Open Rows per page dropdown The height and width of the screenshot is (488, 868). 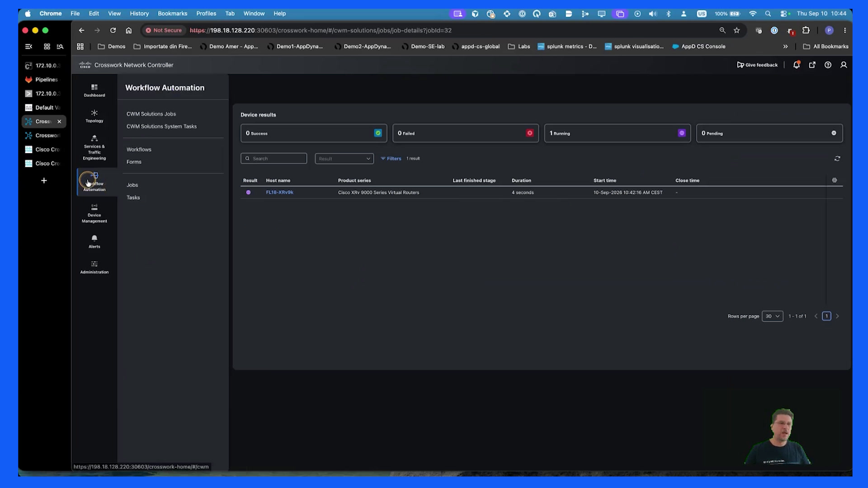772,316
